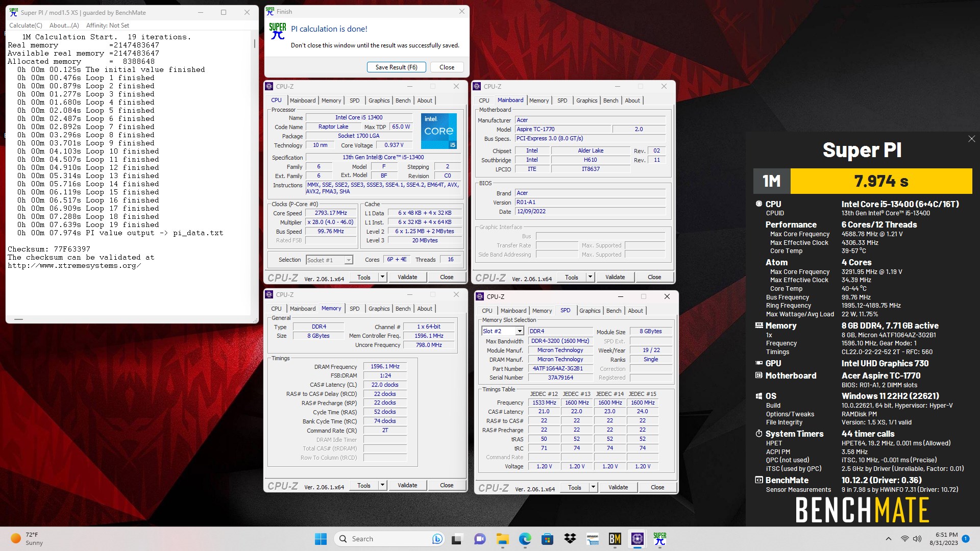This screenshot has height=551, width=980.
Task: Select SPD tab in CPU-Z Memory window
Action: (x=354, y=309)
